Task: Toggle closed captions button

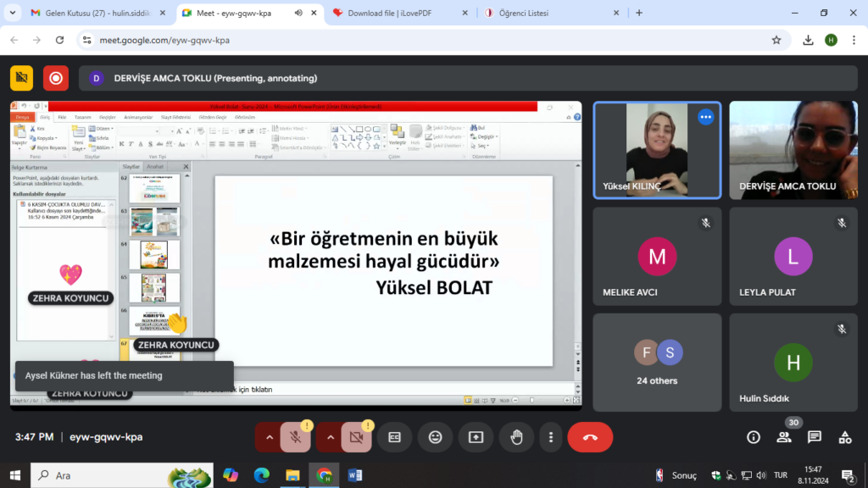Action: [394, 437]
